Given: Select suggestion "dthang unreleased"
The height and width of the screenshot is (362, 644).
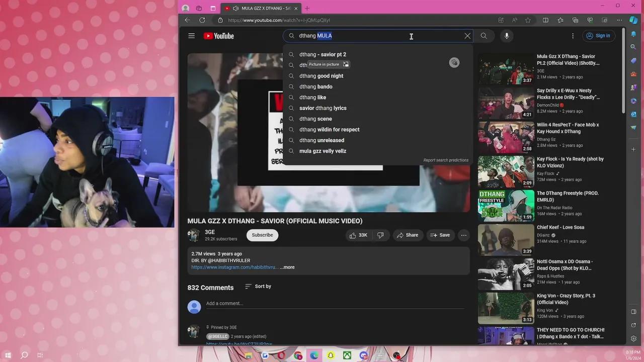Looking at the screenshot, I should (377, 140).
